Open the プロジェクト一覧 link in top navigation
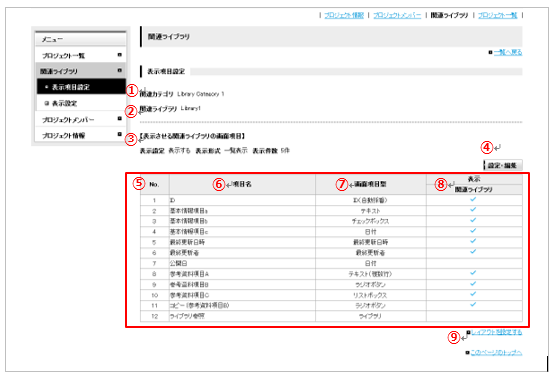The width and height of the screenshot is (549, 378). pyautogui.click(x=497, y=15)
